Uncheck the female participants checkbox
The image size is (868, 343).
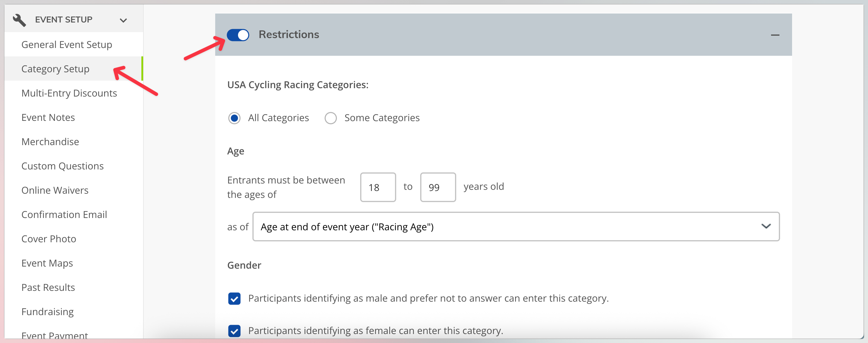(x=234, y=331)
